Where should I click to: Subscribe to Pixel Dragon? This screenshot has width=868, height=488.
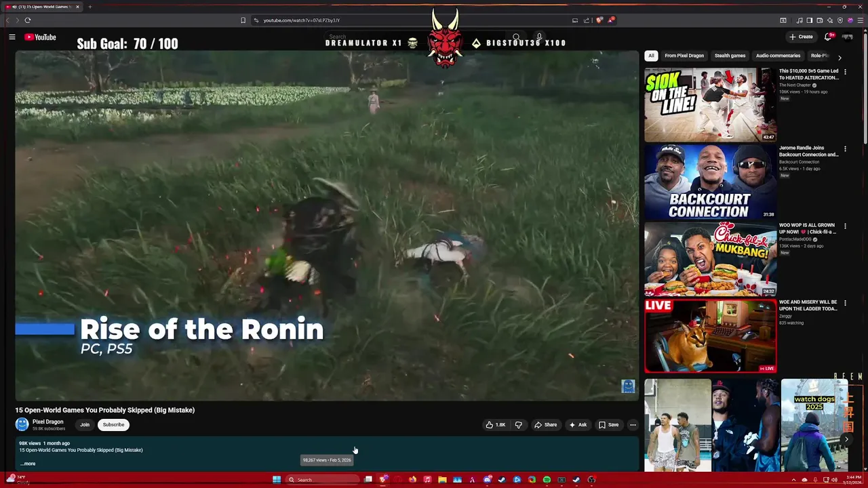coord(113,425)
